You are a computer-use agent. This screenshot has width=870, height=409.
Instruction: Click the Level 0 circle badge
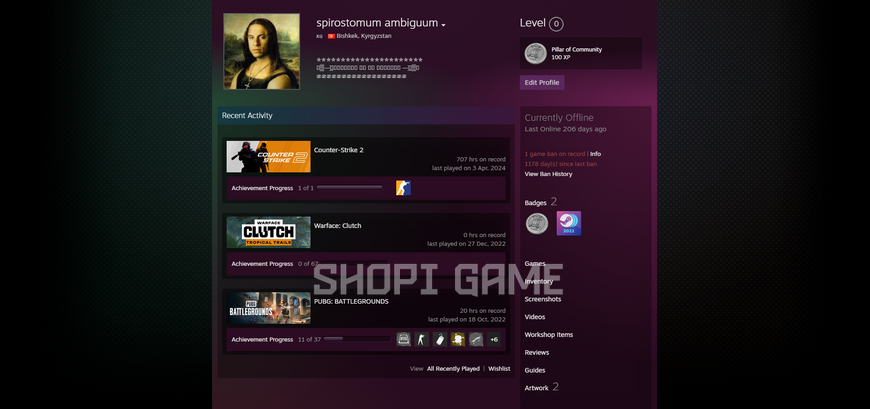click(556, 24)
